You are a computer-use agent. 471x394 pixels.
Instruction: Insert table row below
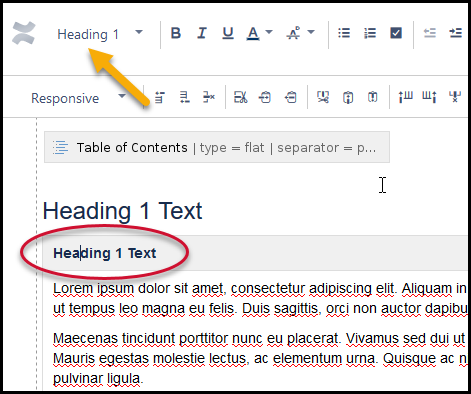(x=184, y=97)
